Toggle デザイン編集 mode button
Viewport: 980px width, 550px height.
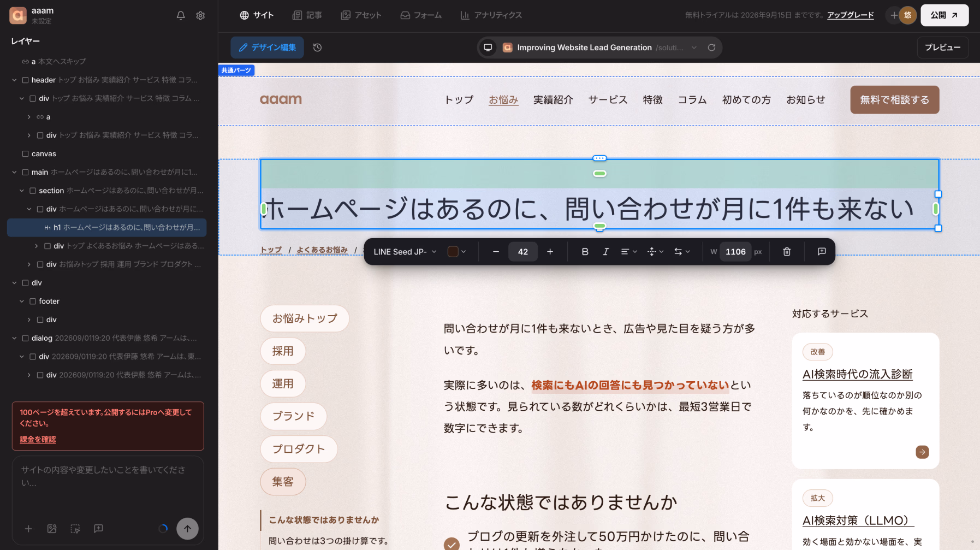pyautogui.click(x=268, y=48)
